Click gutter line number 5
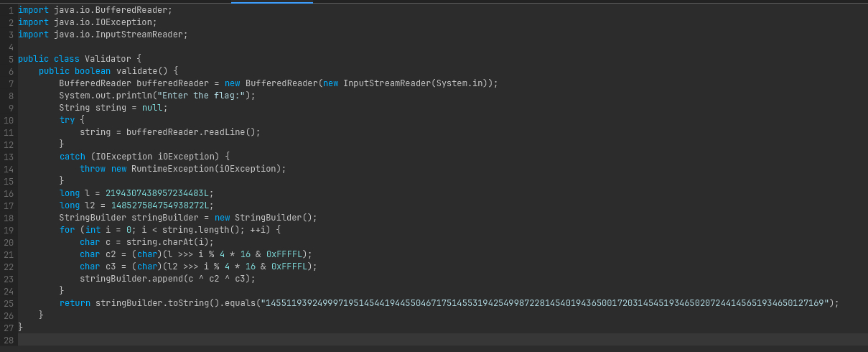 coord(11,59)
